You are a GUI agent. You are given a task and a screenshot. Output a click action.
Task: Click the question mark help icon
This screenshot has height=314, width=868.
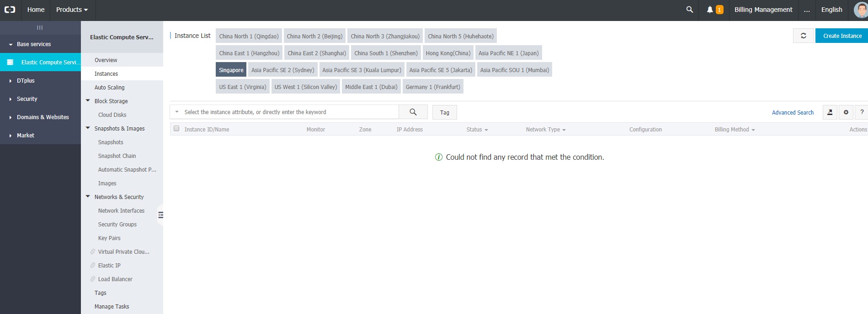point(862,112)
